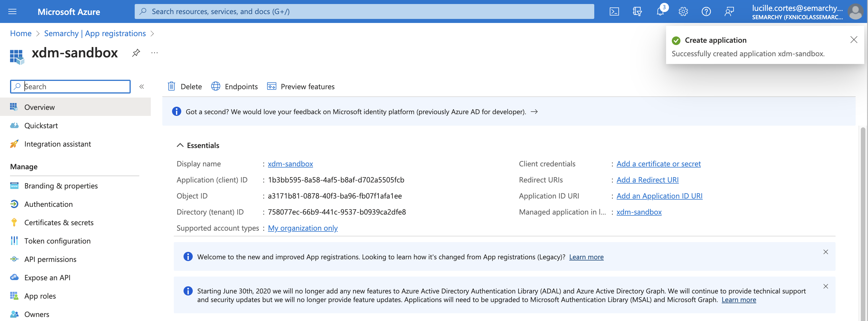Open the feedback icon in header
Image resolution: width=868 pixels, height=321 pixels.
pos(729,12)
